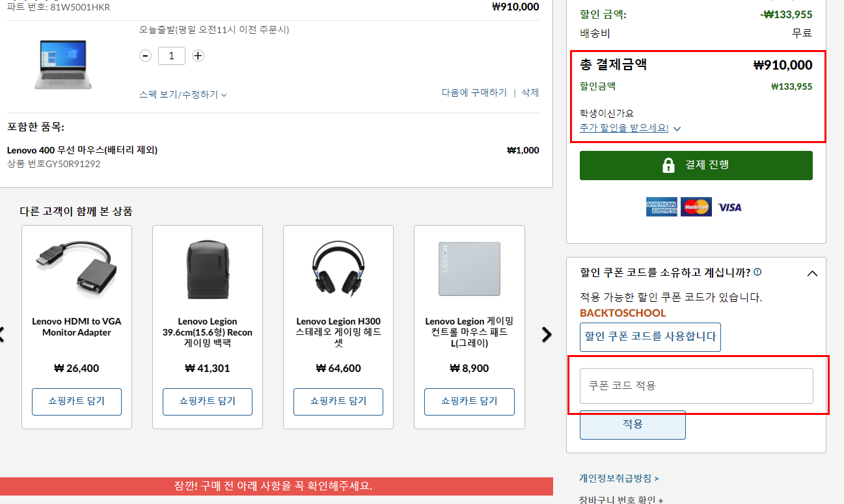Click the coupon help info icon
844x504 pixels.
(x=757, y=272)
